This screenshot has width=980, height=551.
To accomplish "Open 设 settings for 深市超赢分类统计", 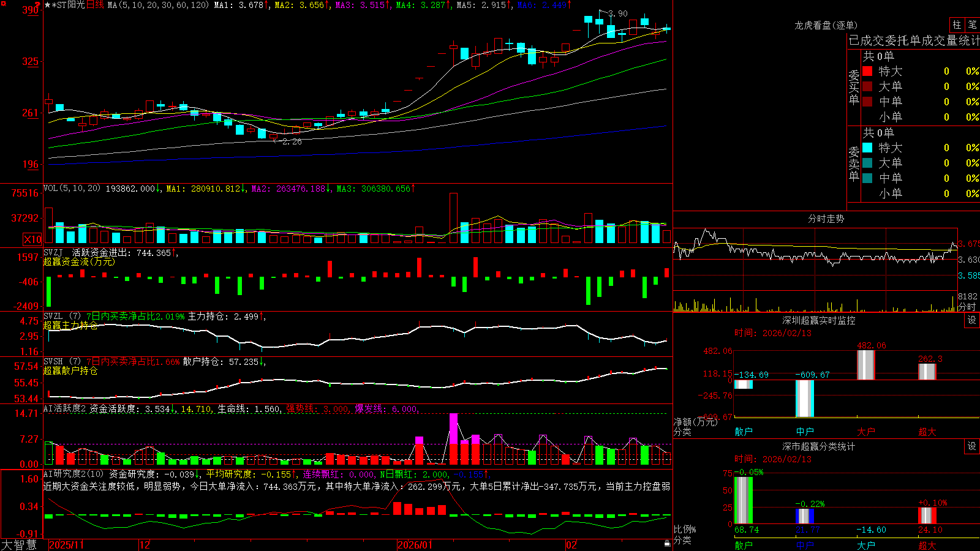I will [x=972, y=446].
